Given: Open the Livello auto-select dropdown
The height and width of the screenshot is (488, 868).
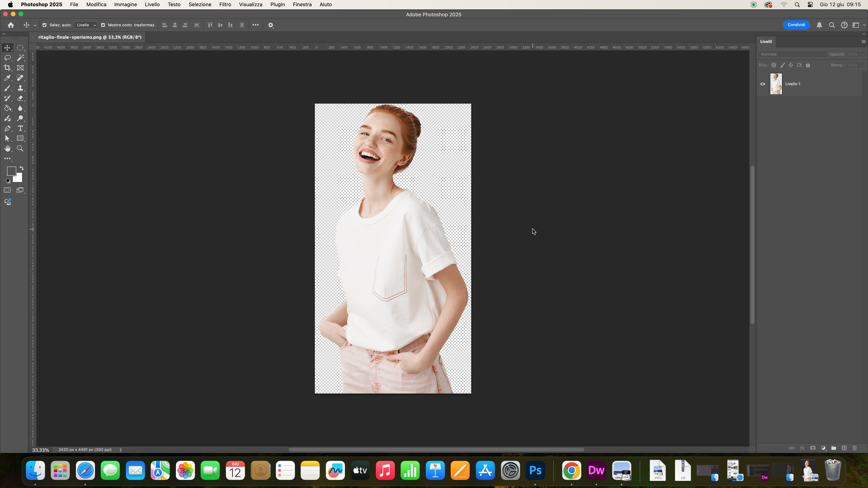Looking at the screenshot, I should point(86,25).
